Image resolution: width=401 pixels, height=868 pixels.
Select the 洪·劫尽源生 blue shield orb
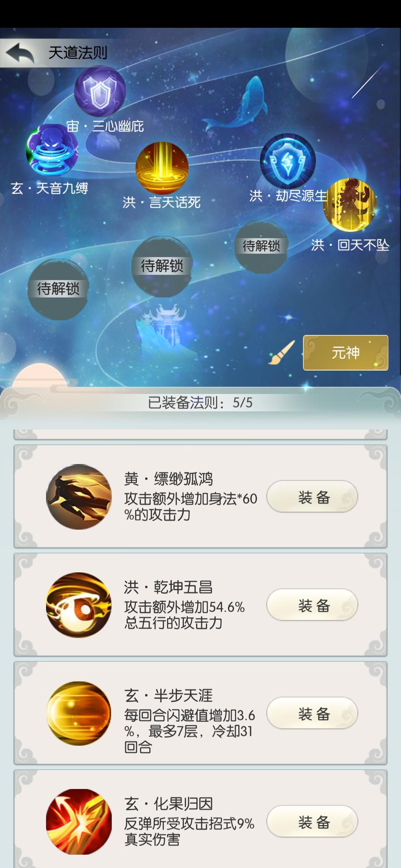tap(288, 161)
